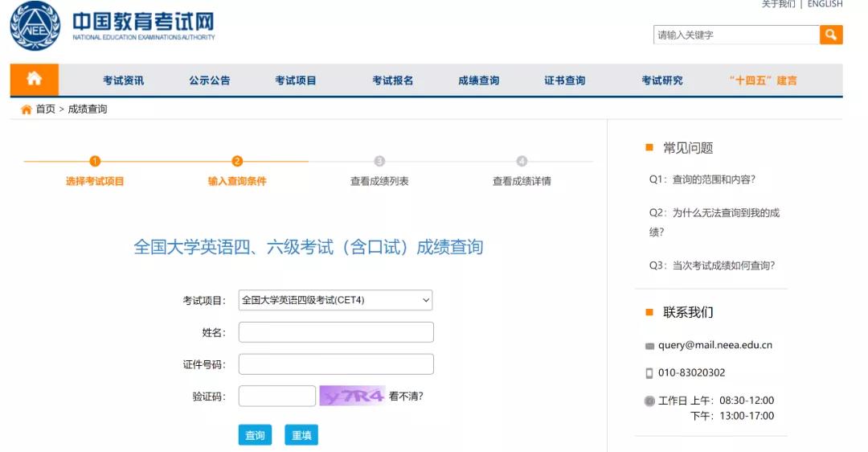Click the NEEA circular logo
Screen dimensions: 868x452
tap(35, 26)
